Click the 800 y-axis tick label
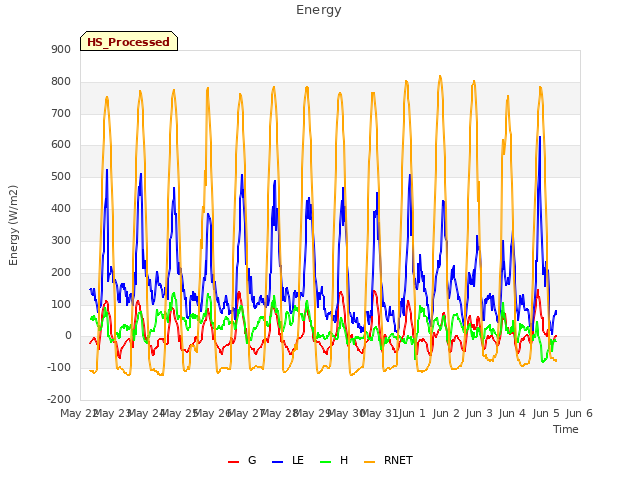Viewport: 640px width, 480px height. click(x=61, y=82)
